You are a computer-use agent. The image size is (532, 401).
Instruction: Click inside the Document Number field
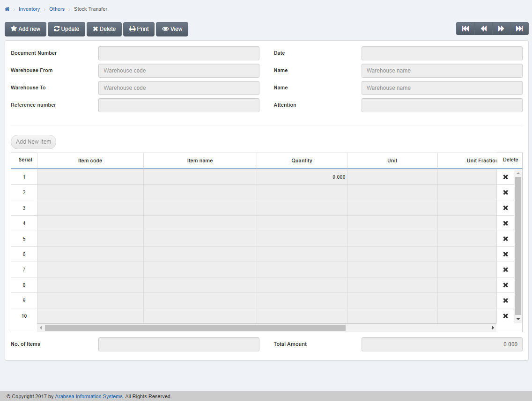[x=178, y=53]
